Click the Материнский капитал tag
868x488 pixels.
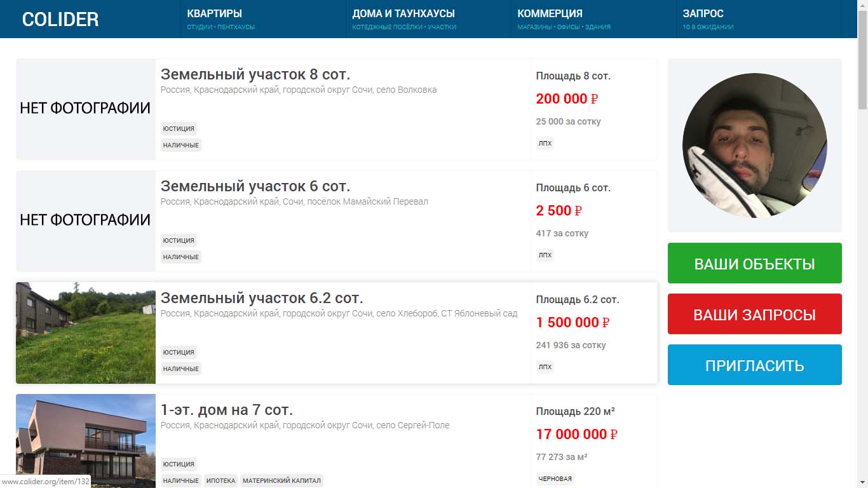pyautogui.click(x=281, y=481)
